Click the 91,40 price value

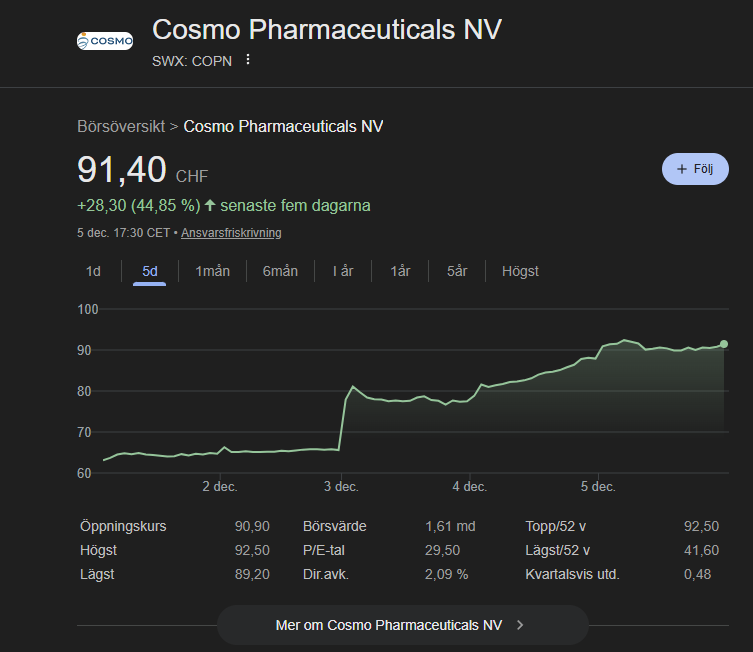121,169
